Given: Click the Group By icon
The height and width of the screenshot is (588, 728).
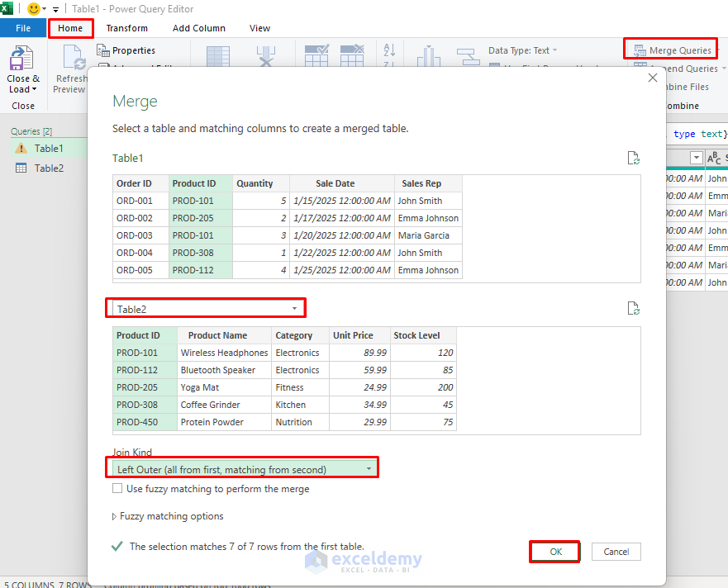Looking at the screenshot, I should click(468, 57).
